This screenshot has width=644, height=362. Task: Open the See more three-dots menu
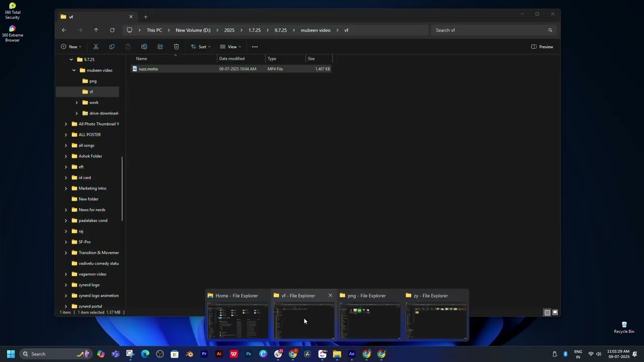tap(255, 47)
